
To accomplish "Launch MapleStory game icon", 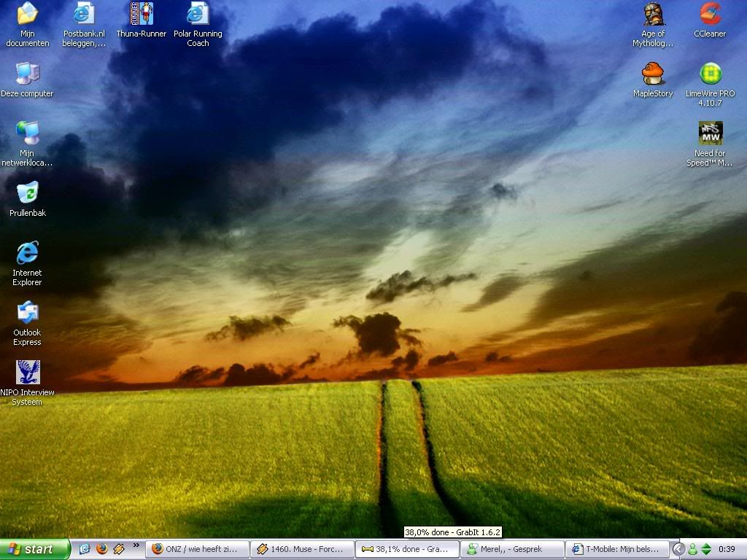I will click(x=653, y=74).
